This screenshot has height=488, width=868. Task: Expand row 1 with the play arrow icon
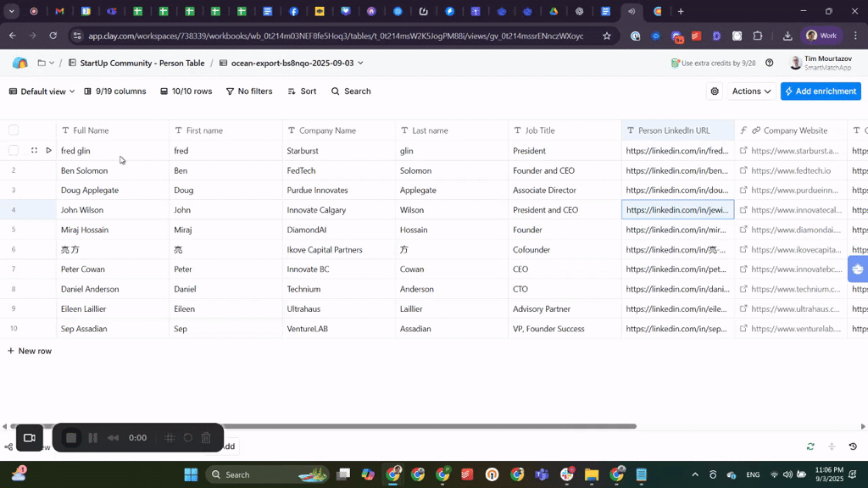pyautogui.click(x=48, y=151)
